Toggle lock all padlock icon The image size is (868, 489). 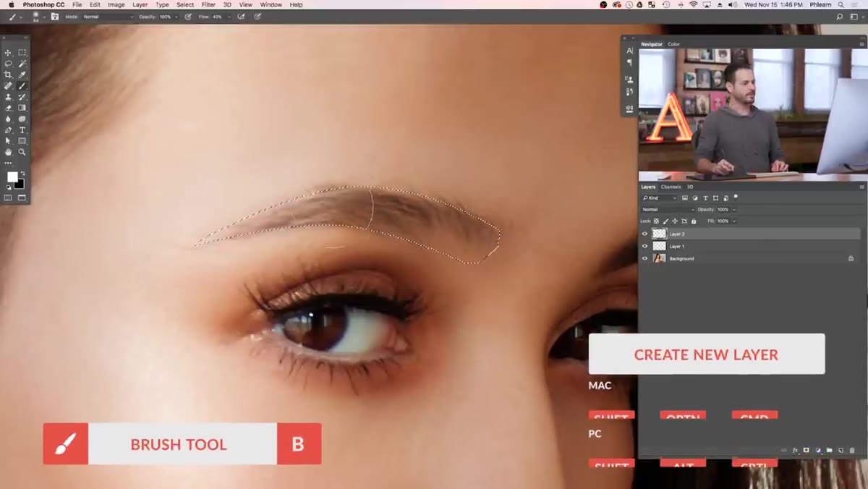pos(694,221)
